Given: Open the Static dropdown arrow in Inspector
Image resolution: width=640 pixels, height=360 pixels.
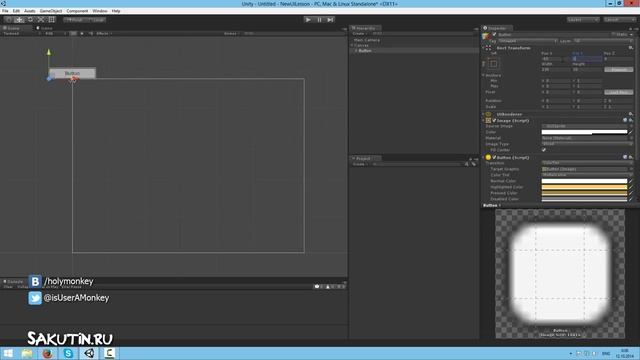Looking at the screenshot, I should [x=632, y=35].
